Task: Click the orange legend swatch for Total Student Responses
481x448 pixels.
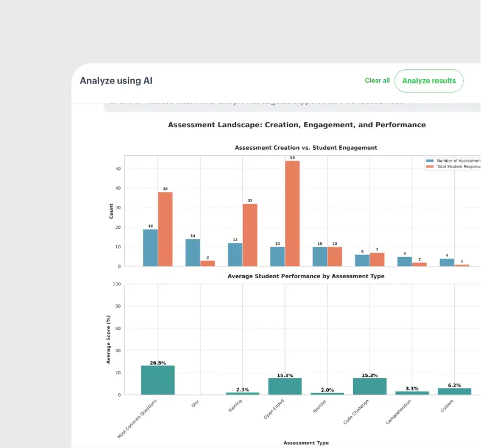Action: (x=430, y=166)
